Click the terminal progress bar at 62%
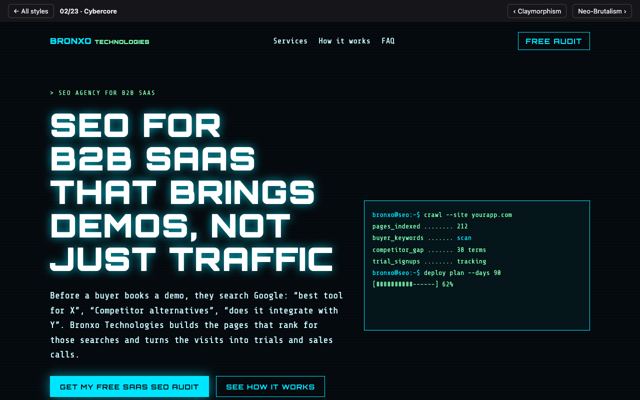This screenshot has height=400, width=640. (x=413, y=284)
